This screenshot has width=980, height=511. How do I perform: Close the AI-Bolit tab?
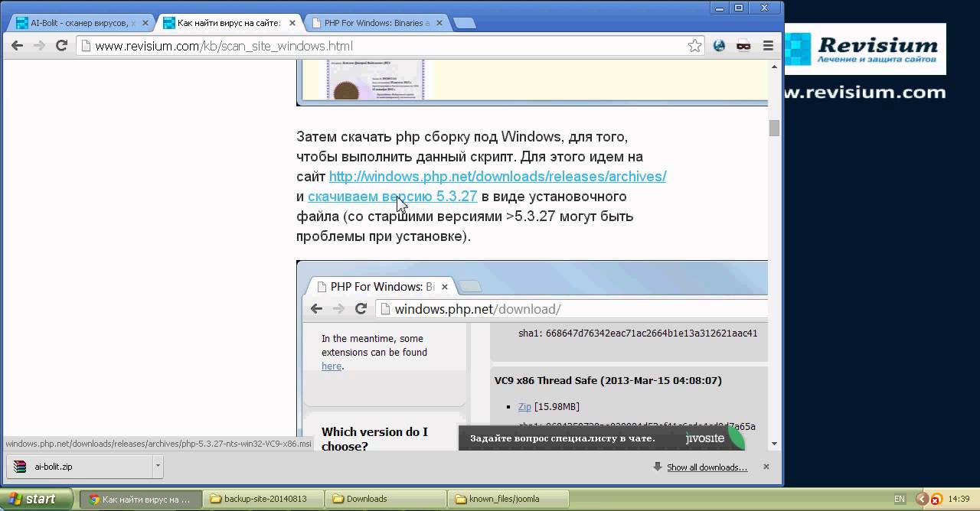pyautogui.click(x=145, y=23)
